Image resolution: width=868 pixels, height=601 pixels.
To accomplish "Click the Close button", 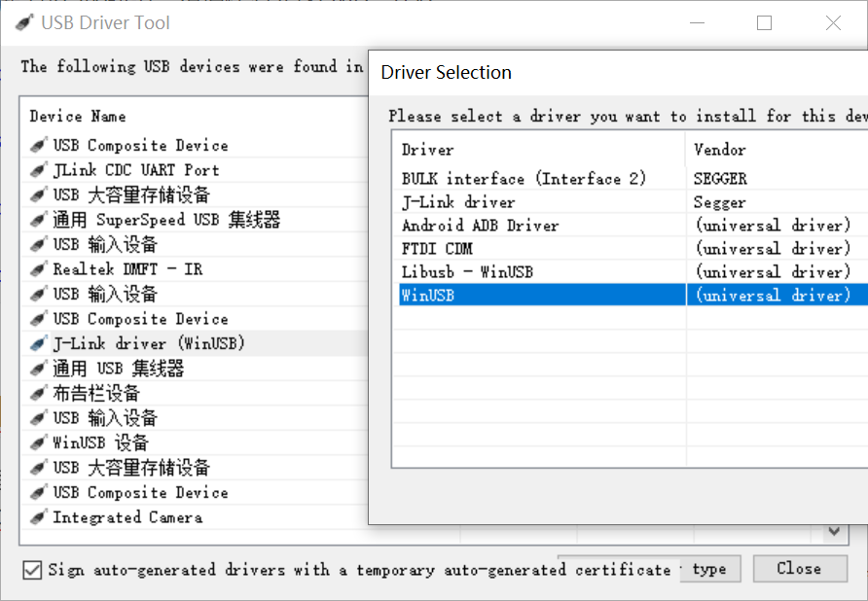I will [x=798, y=569].
